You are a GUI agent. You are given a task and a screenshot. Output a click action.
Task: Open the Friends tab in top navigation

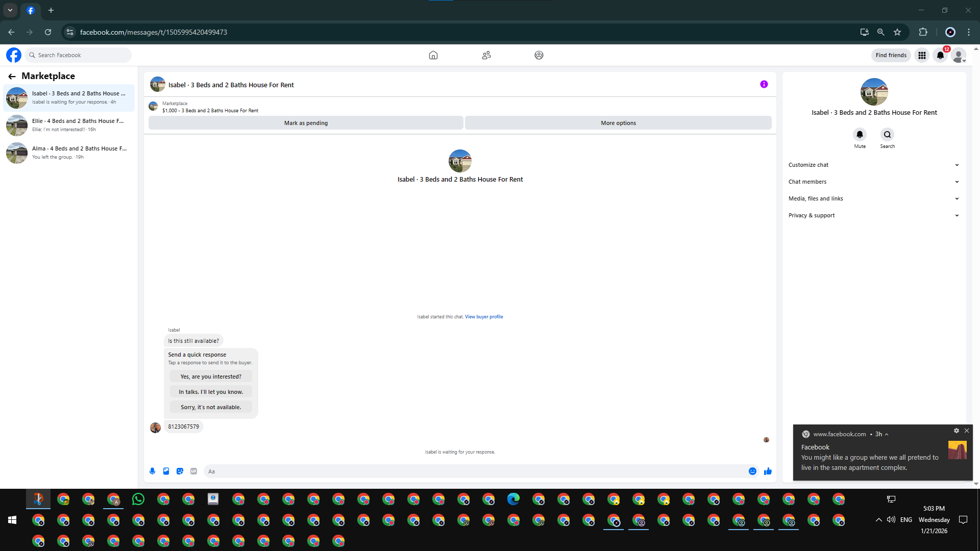coord(486,55)
